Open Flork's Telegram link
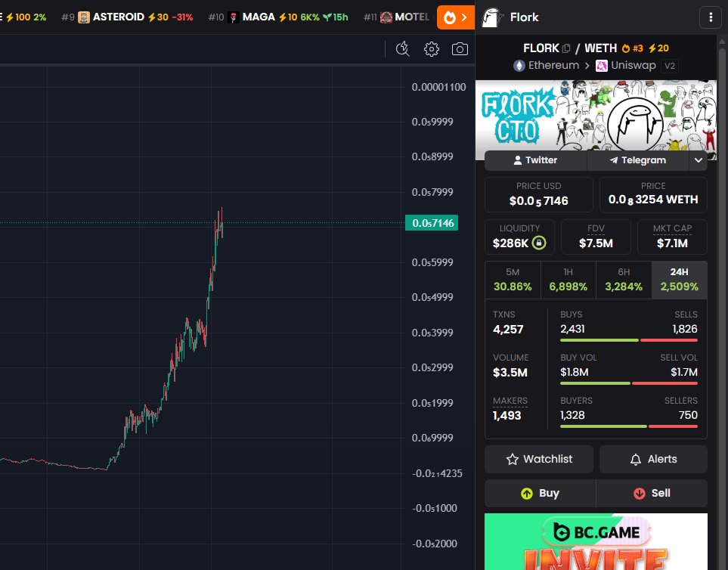The height and width of the screenshot is (570, 728). coord(638,160)
